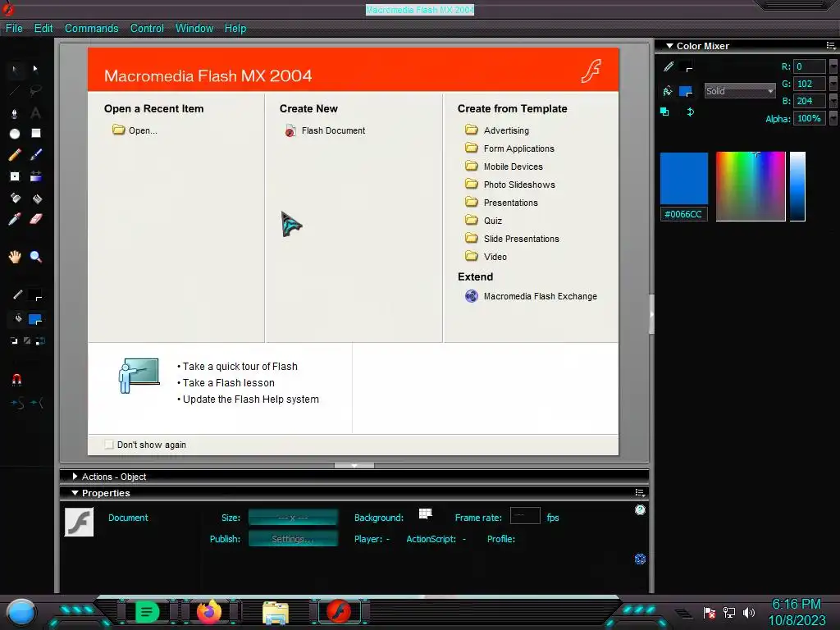
Task: Toggle the Snap to Objects magnet
Action: tap(16, 380)
